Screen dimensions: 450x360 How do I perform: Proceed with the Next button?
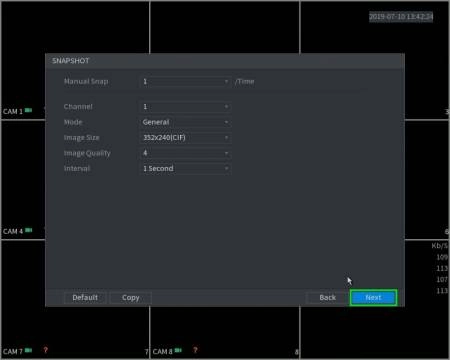click(x=373, y=298)
